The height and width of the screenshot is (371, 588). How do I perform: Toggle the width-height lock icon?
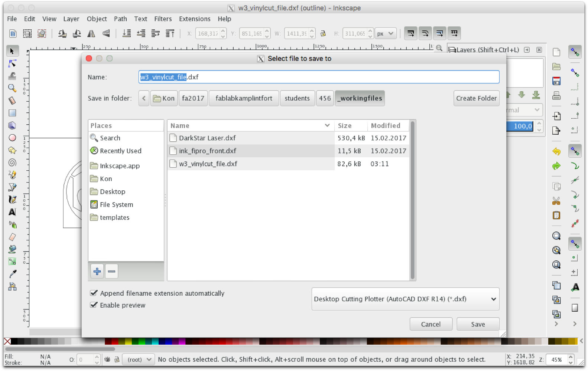pyautogui.click(x=323, y=33)
